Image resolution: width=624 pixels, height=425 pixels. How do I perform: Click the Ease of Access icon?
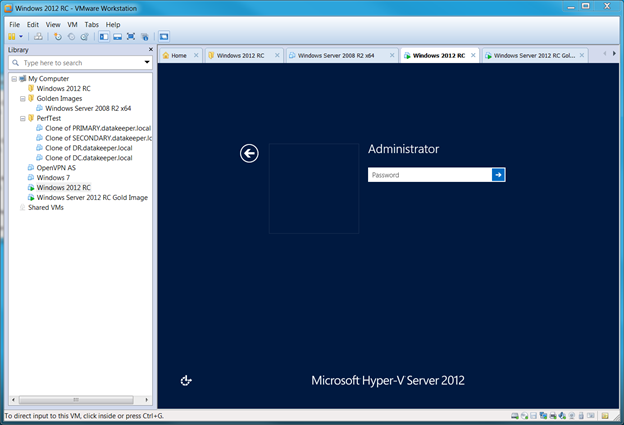(186, 380)
